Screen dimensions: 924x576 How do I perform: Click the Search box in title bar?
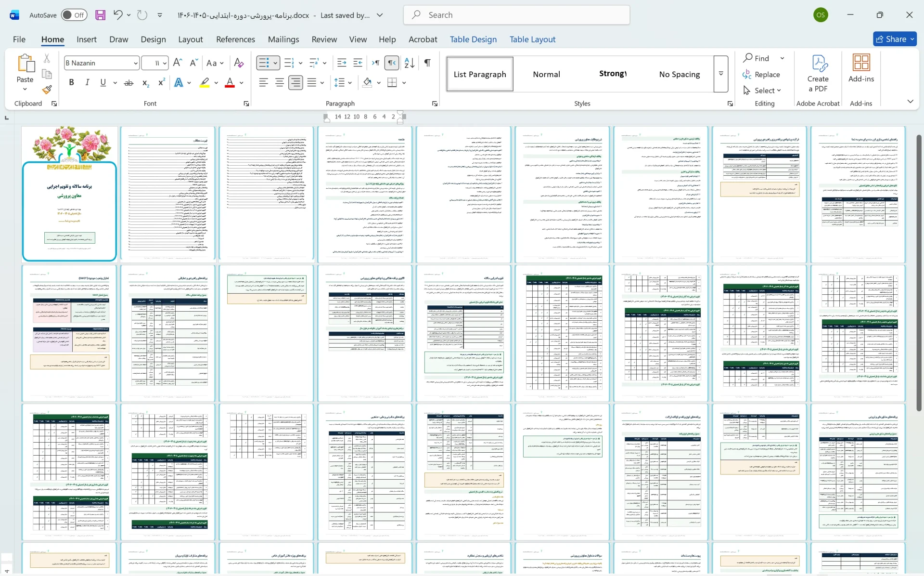pos(516,15)
